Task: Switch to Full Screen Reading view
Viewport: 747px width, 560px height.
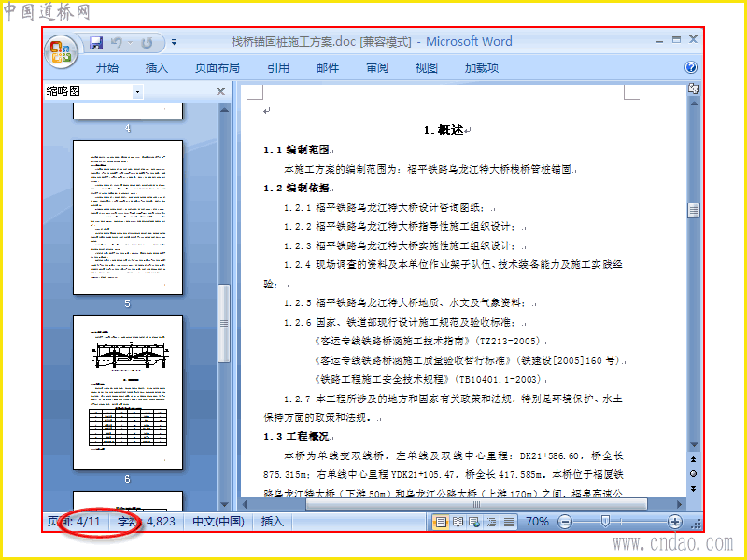Action: coord(458,522)
